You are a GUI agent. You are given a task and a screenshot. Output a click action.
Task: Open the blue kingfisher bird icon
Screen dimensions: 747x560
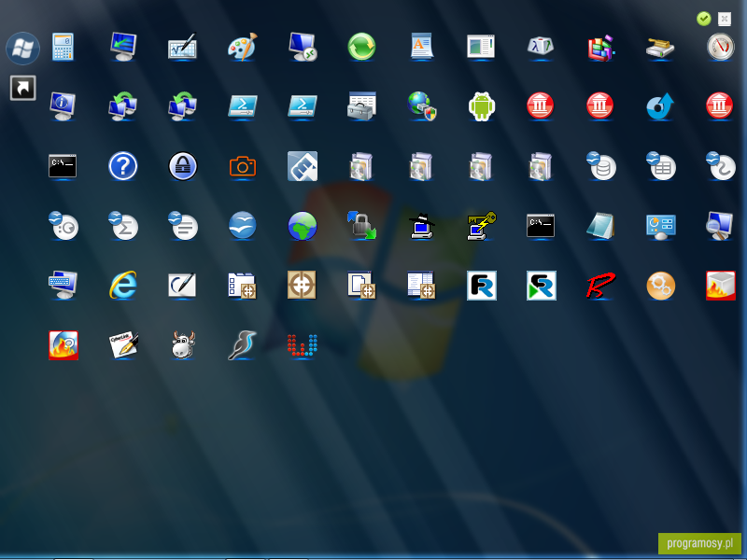tap(243, 345)
